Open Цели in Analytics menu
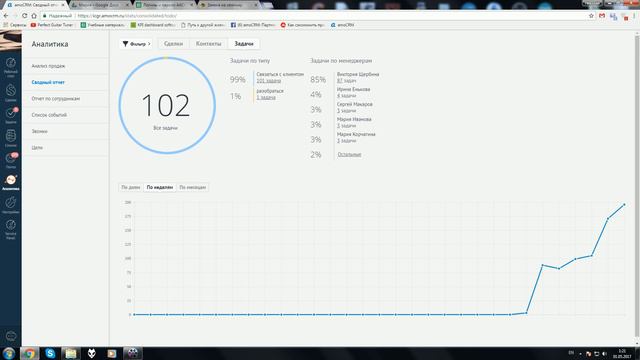 click(x=37, y=148)
